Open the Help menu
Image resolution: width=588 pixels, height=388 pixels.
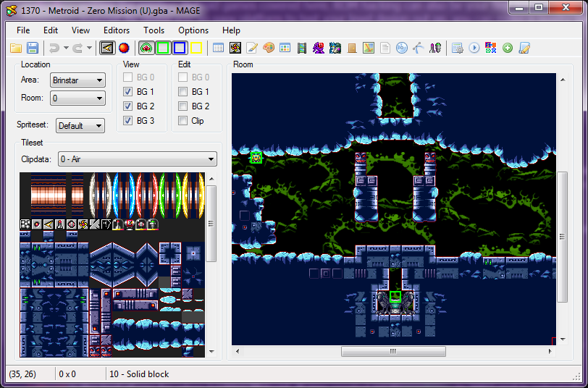tap(231, 30)
